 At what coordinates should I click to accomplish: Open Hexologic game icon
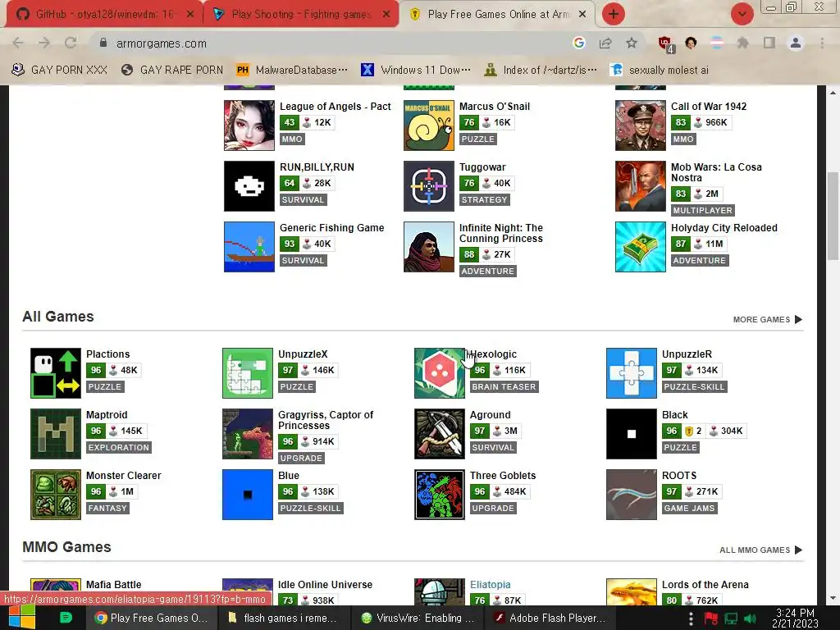tap(440, 373)
